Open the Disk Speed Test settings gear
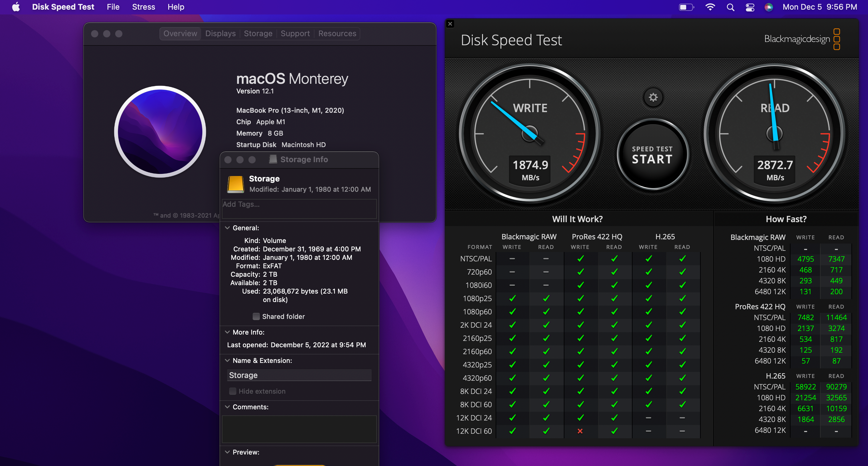This screenshot has width=868, height=466. (653, 98)
